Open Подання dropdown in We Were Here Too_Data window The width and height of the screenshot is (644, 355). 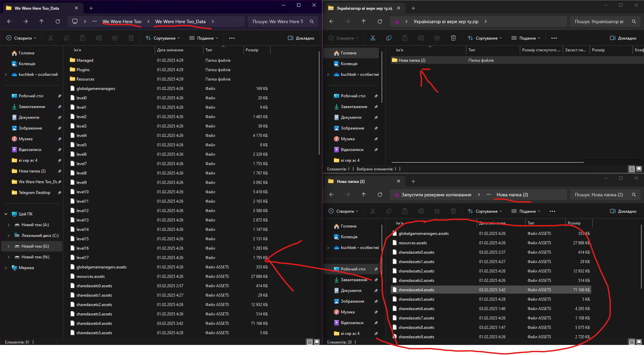(x=204, y=38)
